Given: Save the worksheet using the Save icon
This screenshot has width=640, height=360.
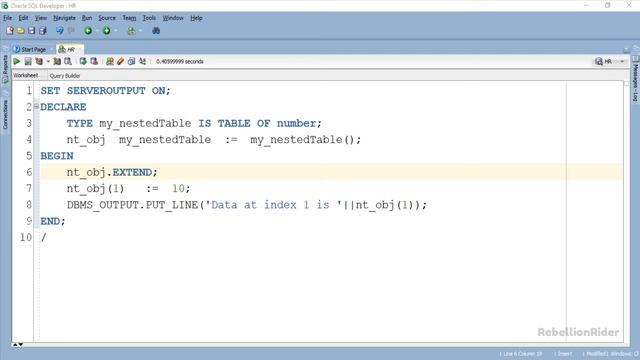Looking at the screenshot, I should pyautogui.click(x=31, y=31).
